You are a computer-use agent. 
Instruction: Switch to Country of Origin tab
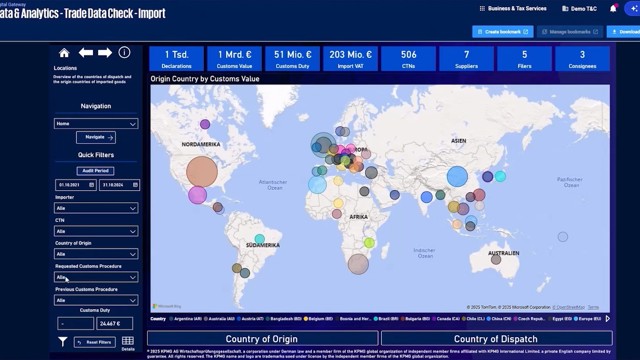point(262,339)
